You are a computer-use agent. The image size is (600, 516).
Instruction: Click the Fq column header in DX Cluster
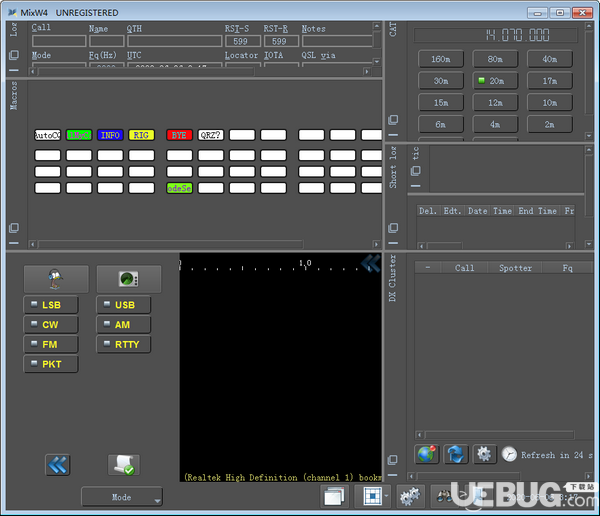[x=567, y=268]
